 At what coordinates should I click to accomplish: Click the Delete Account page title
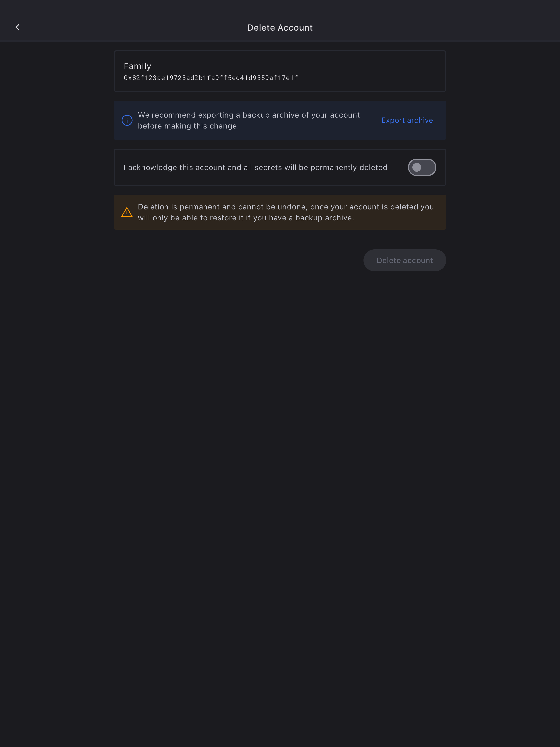[280, 28]
